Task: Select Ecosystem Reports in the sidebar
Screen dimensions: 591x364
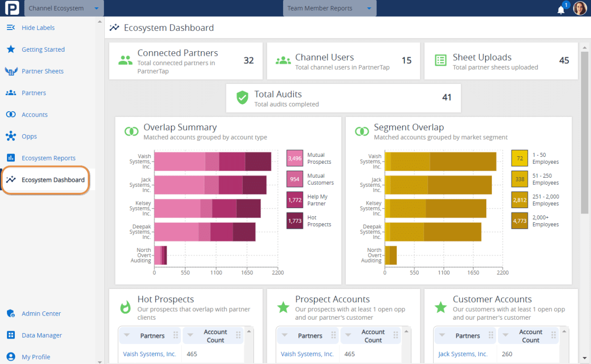Action: point(48,158)
